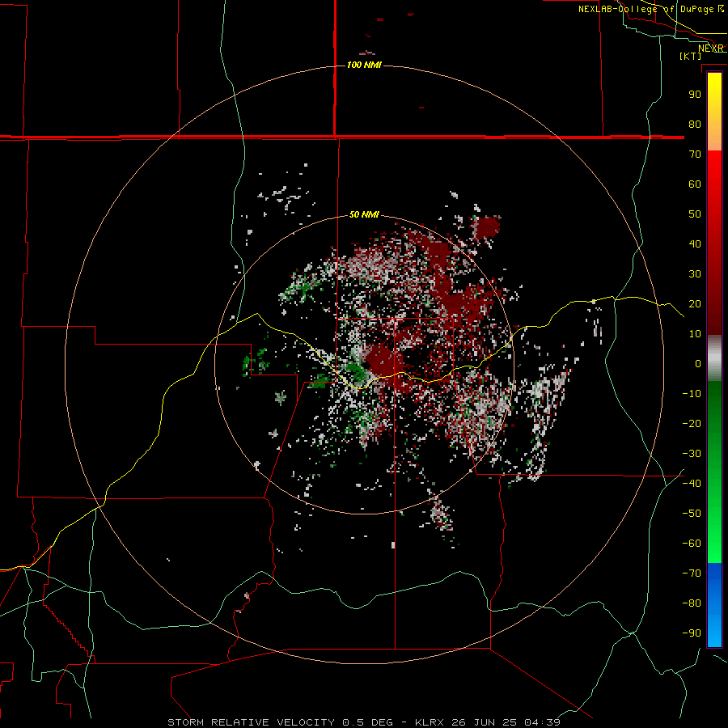The image size is (728, 728).
Task: Click the "NEXLAB-College of DuPage" header text
Action: (x=647, y=9)
